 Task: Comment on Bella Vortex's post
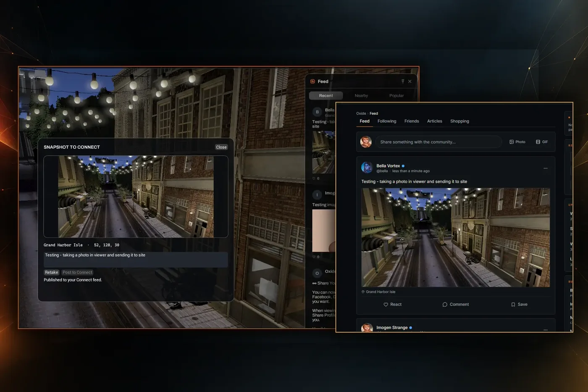click(x=456, y=304)
